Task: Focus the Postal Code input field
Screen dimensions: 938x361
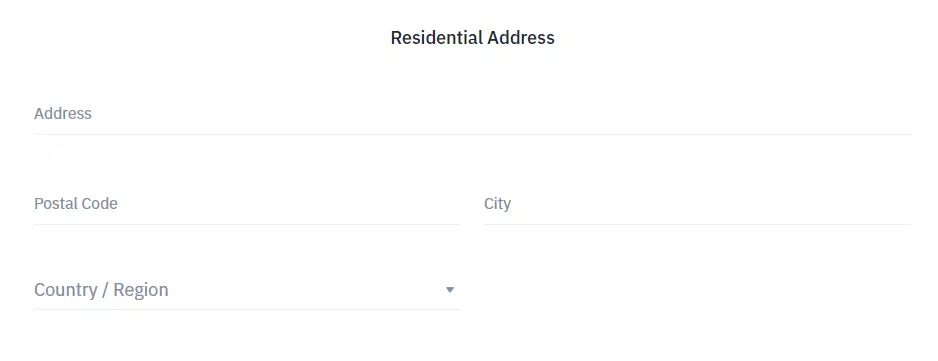Action: point(247,204)
